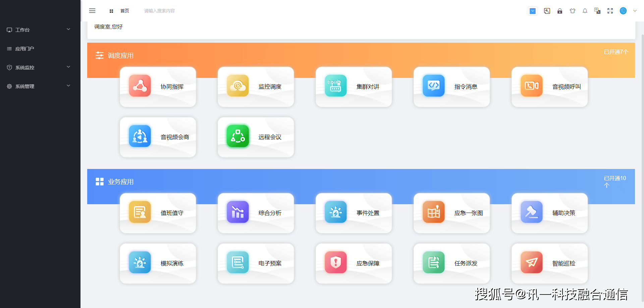Open the theme (shirt) icon

[x=573, y=11]
